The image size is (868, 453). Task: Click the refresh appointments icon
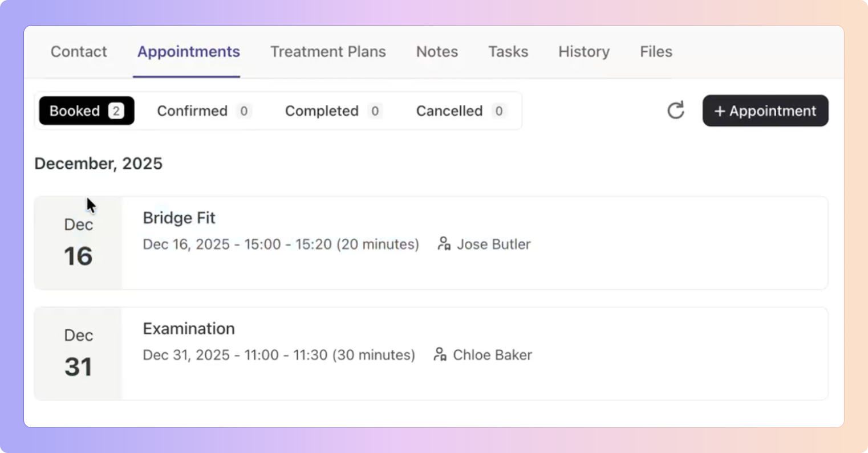coord(675,111)
